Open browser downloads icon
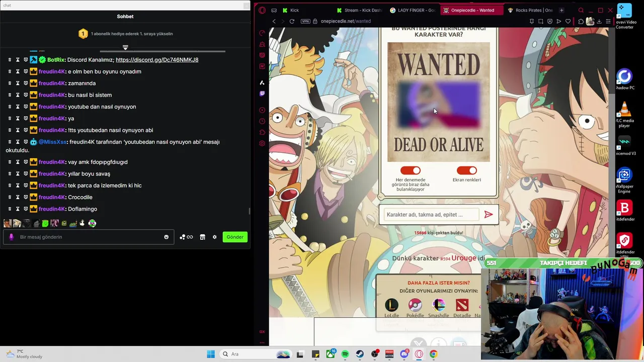This screenshot has height=362, width=644. [x=599, y=21]
